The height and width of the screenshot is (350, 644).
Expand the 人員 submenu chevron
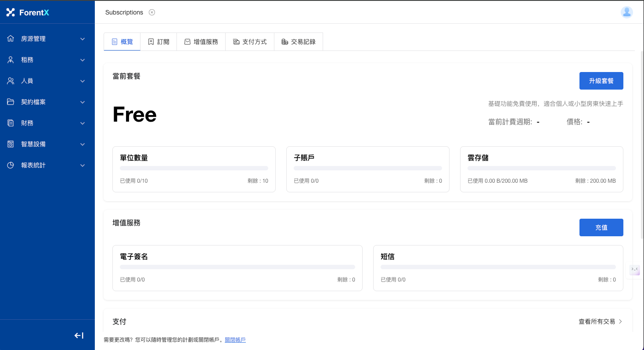[x=83, y=81]
